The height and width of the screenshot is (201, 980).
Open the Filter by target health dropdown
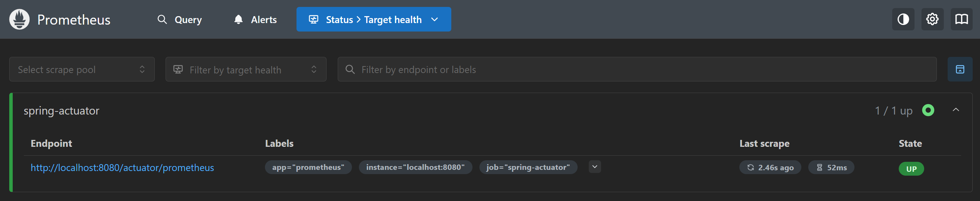(x=246, y=70)
